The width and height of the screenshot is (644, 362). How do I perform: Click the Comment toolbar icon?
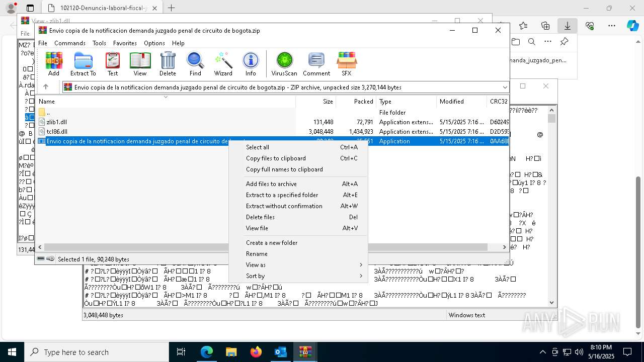[x=316, y=64]
